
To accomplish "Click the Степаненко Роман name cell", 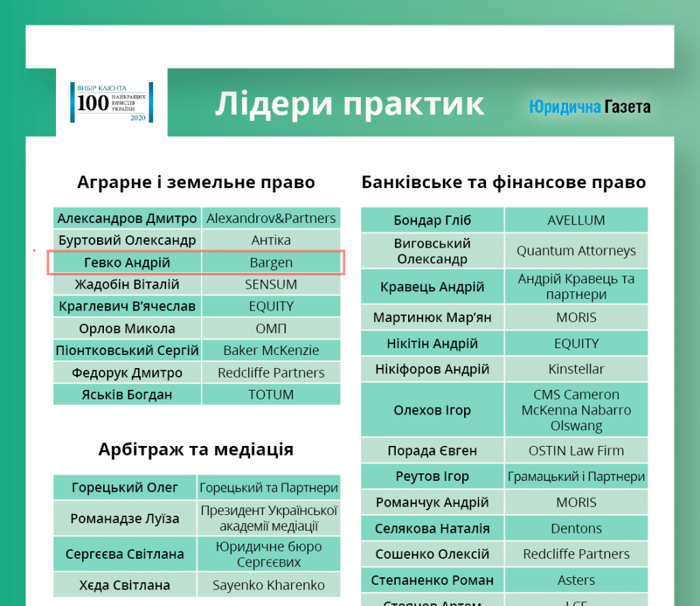I will click(x=432, y=581).
